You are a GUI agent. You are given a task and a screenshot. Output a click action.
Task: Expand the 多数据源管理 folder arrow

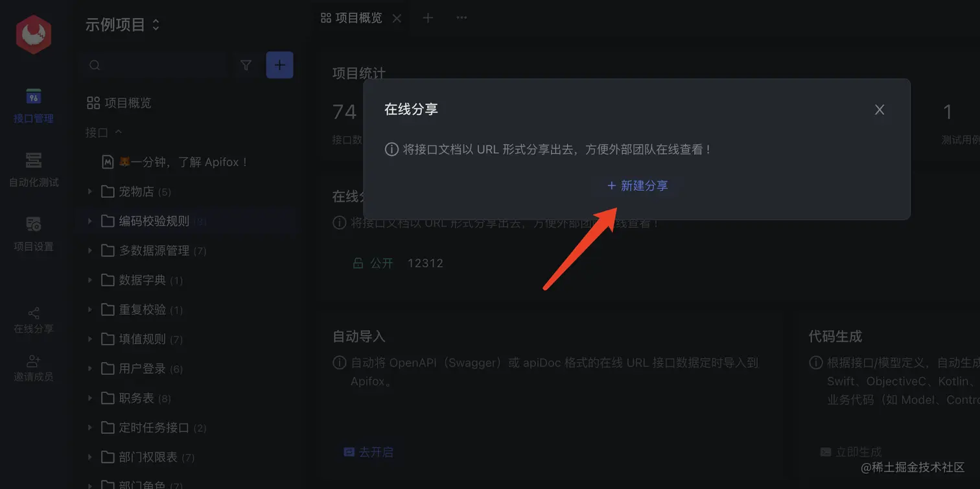click(90, 250)
